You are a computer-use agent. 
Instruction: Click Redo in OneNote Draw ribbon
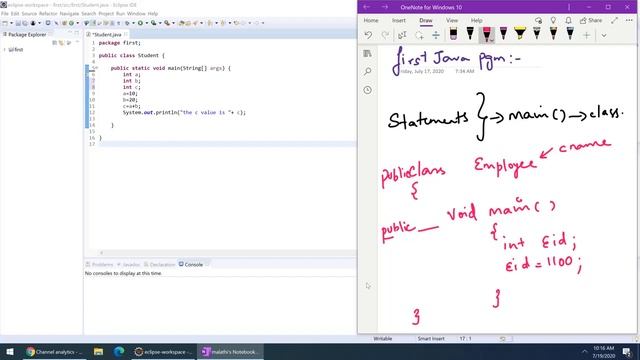click(385, 35)
